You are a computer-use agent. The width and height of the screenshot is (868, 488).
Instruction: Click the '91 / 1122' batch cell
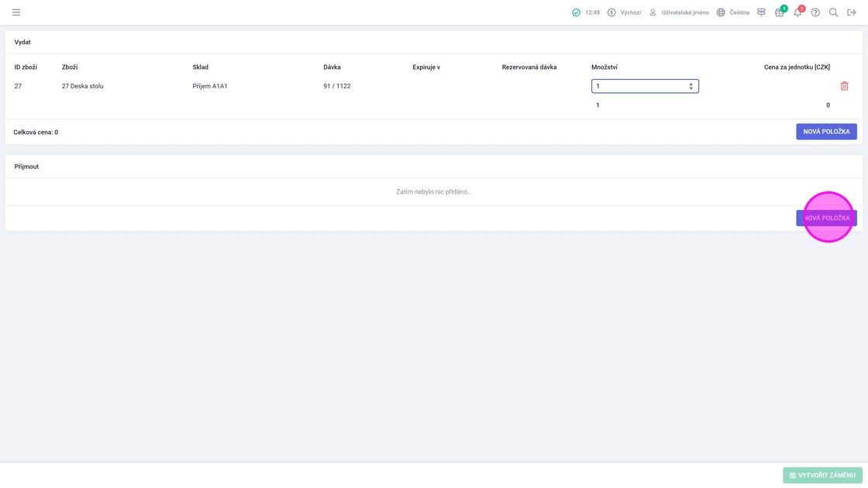pyautogui.click(x=336, y=86)
